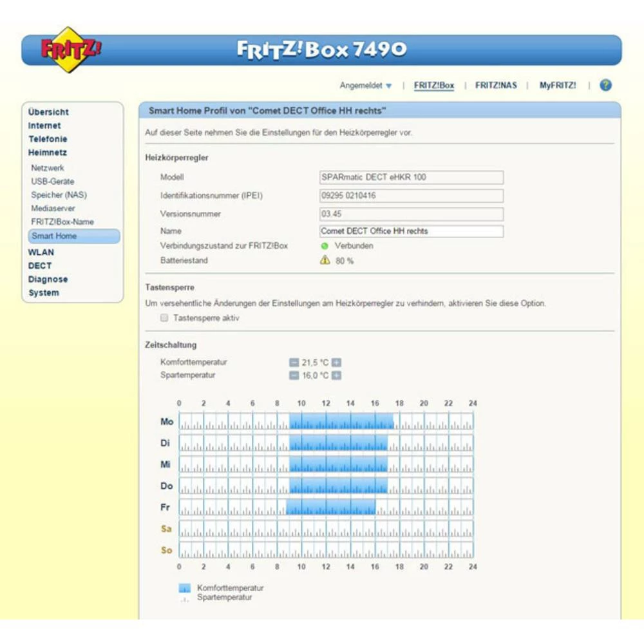Viewport: 644px width, 644px height.
Task: Click Friday's blue comfort temperature bar
Action: point(330,507)
